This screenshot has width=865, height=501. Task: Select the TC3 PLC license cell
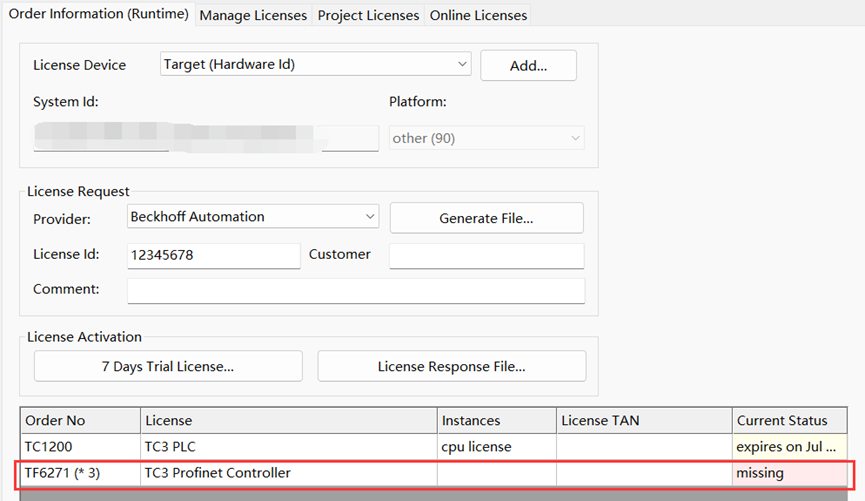click(x=289, y=446)
